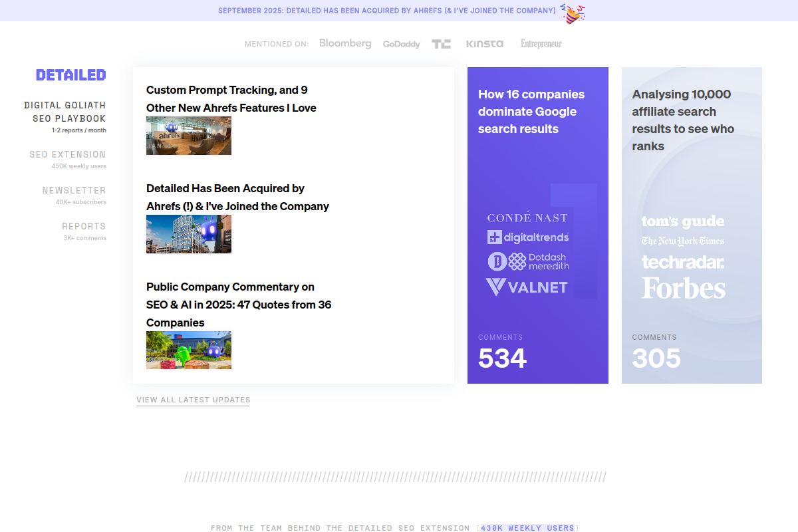Click the GoDaddy logo

click(x=401, y=44)
